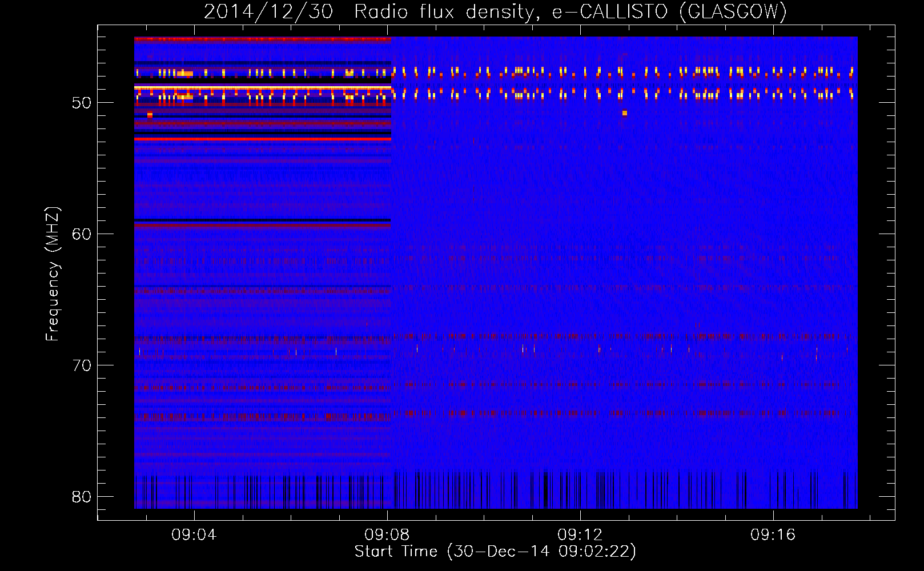This screenshot has width=924, height=571.
Task: Click the '60' frequency tick label
Action: [82, 234]
